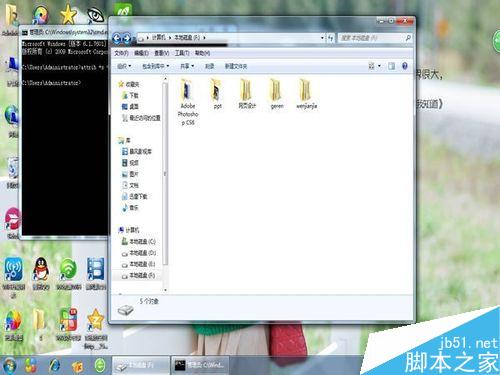Open the yellow star Z desktop shortcut
The width and height of the screenshot is (500, 375).
(96, 328)
